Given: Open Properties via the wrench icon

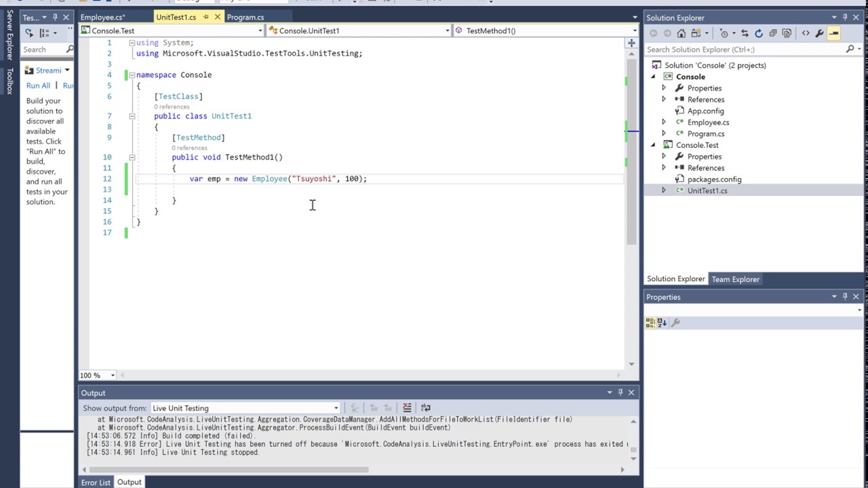Looking at the screenshot, I should 821,33.
